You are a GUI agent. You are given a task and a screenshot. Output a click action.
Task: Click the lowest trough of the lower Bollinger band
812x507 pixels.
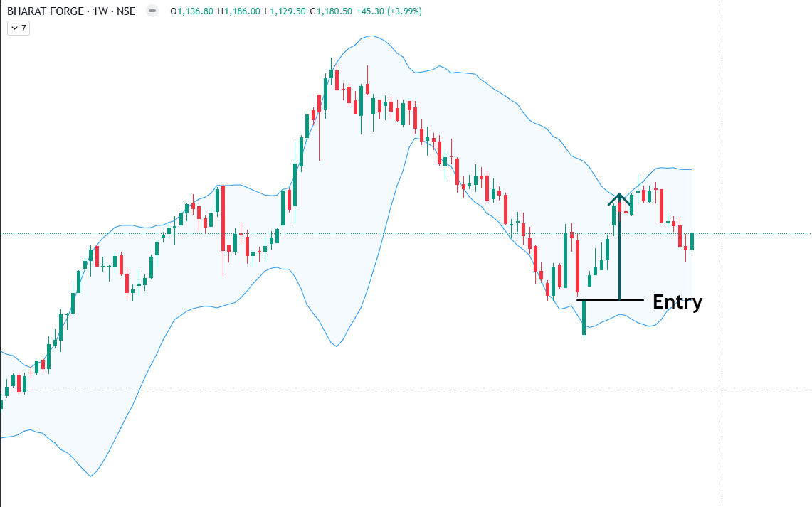tap(90, 476)
